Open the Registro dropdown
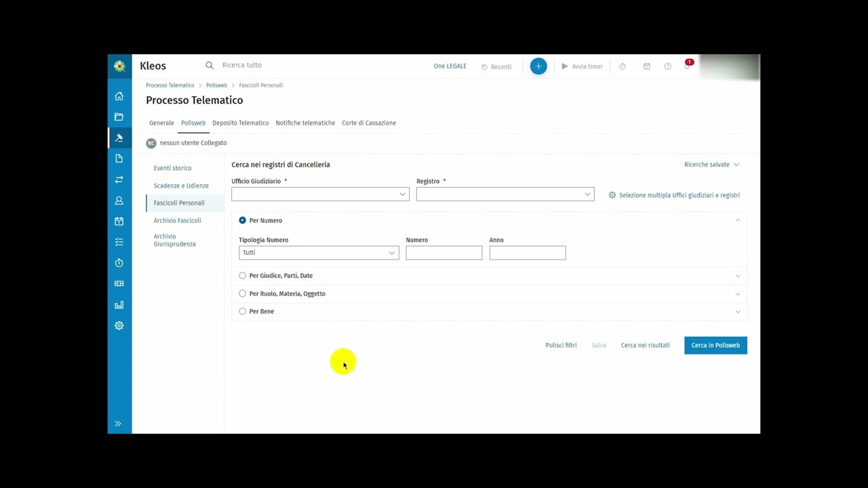 click(505, 195)
